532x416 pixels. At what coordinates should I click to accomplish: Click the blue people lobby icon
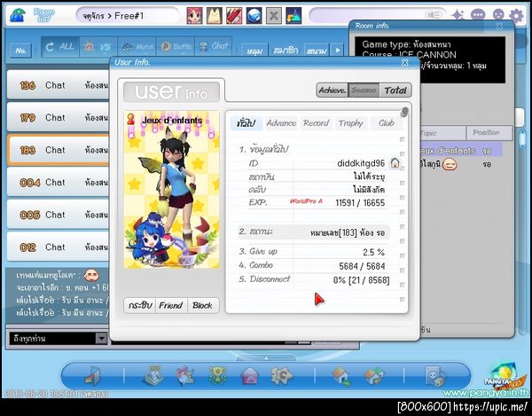pos(17,15)
